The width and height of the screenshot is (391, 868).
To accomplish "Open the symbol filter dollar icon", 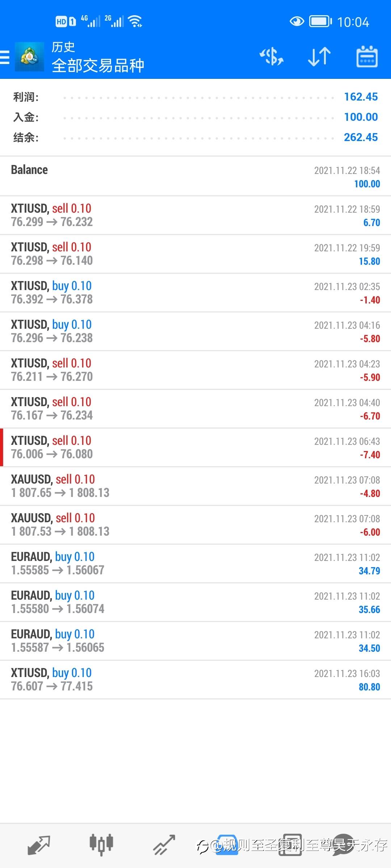I will tap(272, 57).
